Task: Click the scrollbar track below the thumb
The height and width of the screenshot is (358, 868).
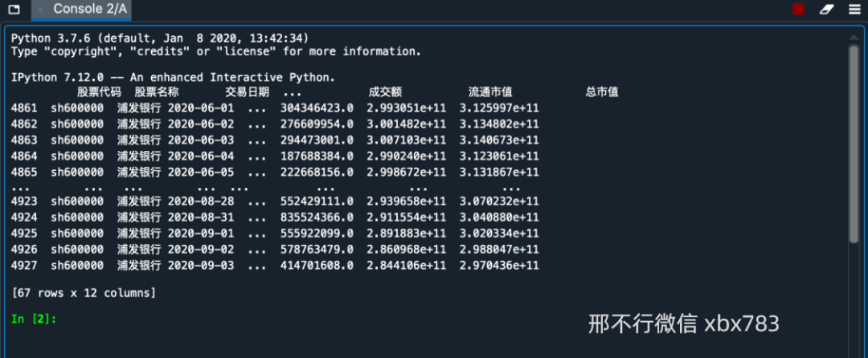Action: click(854, 299)
